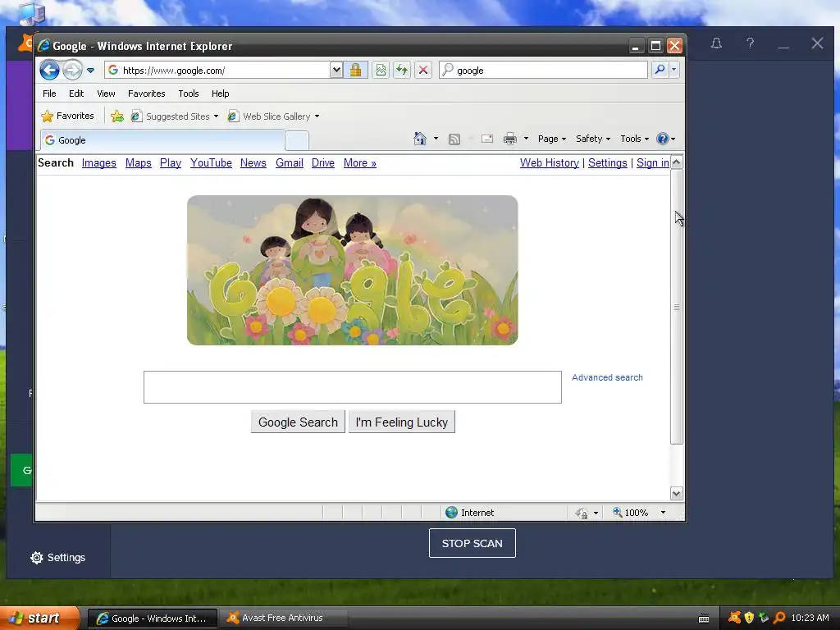Open the Safety command bar menu
The width and height of the screenshot is (840, 630).
tap(593, 139)
